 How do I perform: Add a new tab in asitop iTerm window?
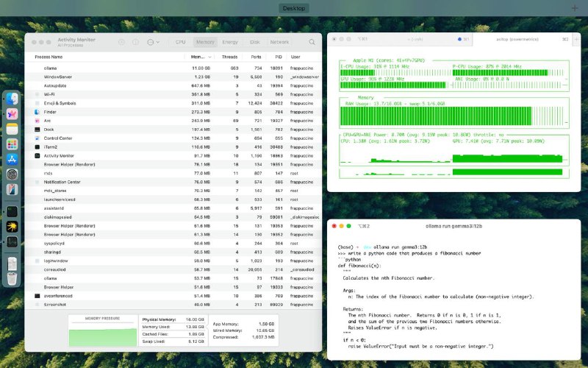(x=576, y=39)
